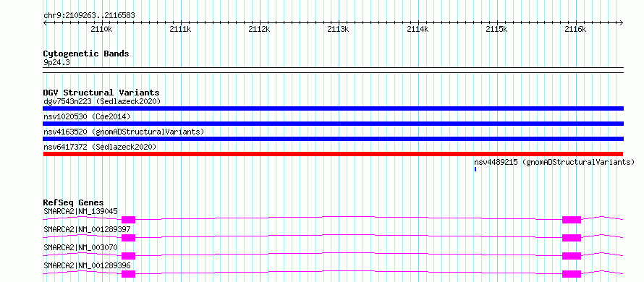Open the SMARCA2|NM_003070 transcript label

pyautogui.click(x=80, y=247)
